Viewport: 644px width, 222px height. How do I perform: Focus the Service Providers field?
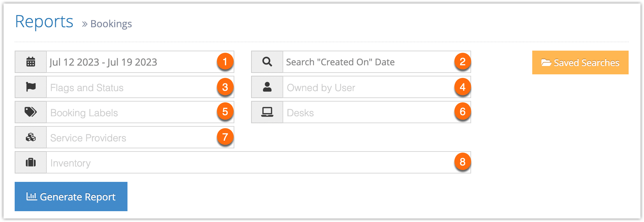tap(140, 138)
